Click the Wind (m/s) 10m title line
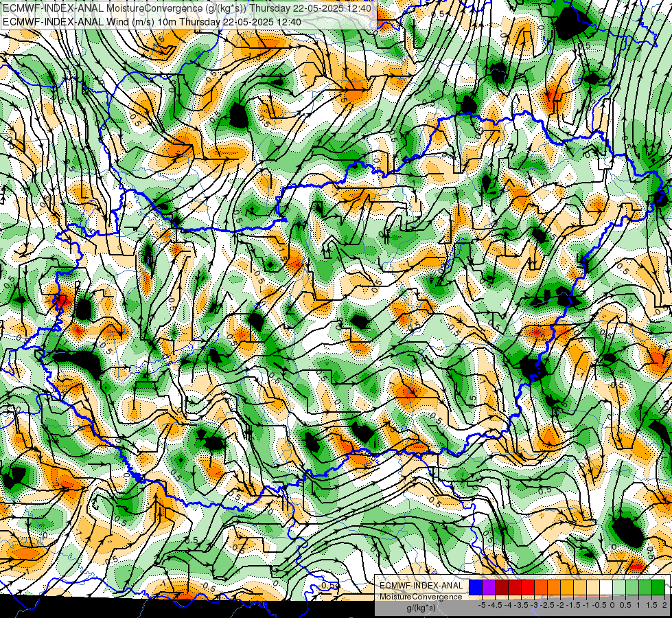 tap(152, 22)
